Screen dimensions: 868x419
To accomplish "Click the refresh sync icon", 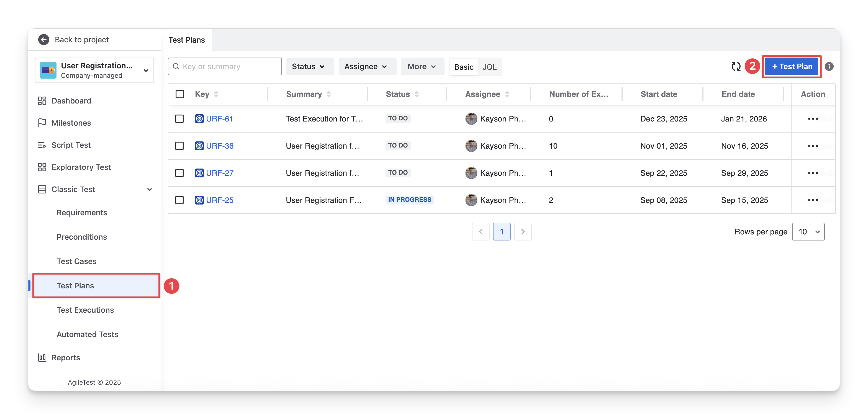I will (736, 66).
